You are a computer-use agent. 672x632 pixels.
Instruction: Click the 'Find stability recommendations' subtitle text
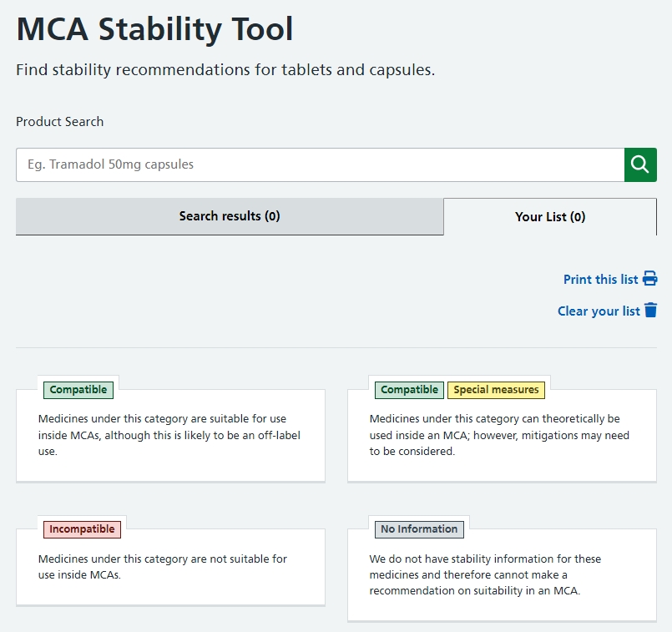pos(225,70)
